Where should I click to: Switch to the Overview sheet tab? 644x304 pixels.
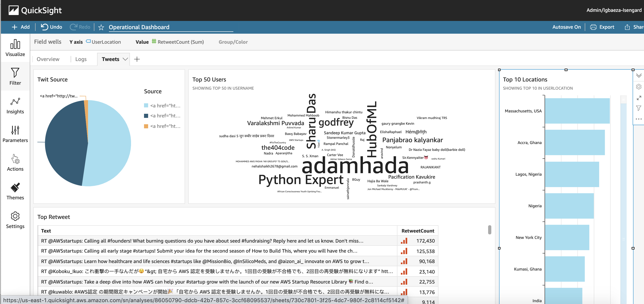(x=48, y=59)
